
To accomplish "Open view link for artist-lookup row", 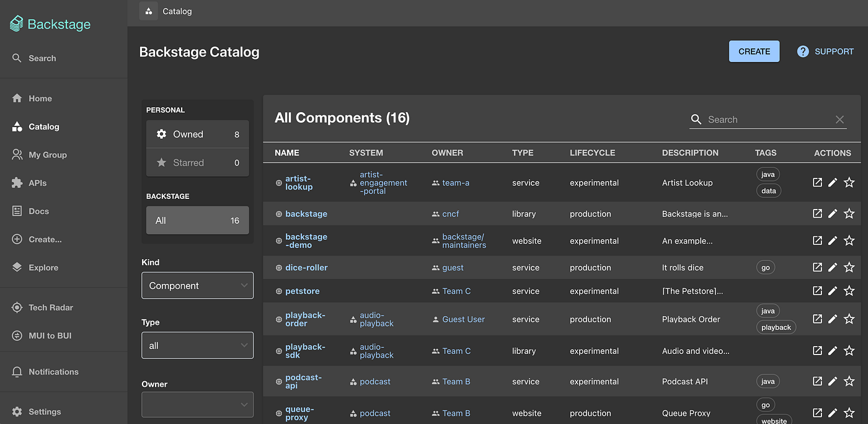I will click(817, 182).
